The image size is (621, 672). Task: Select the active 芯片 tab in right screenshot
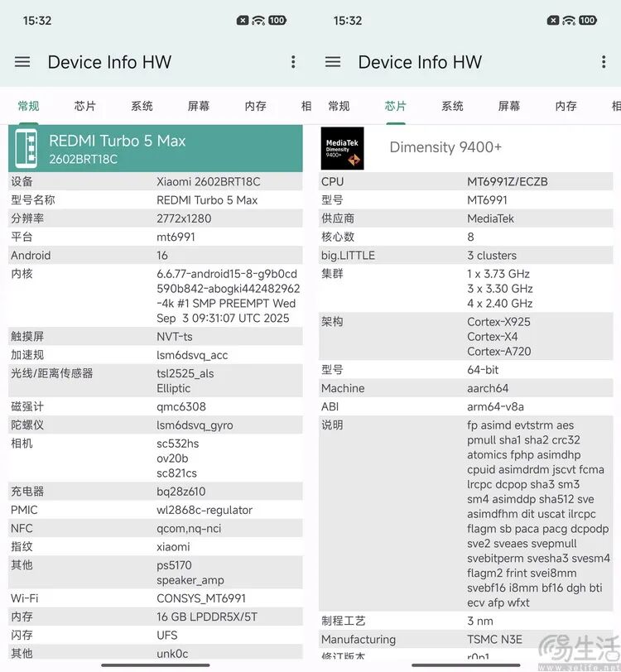396,106
